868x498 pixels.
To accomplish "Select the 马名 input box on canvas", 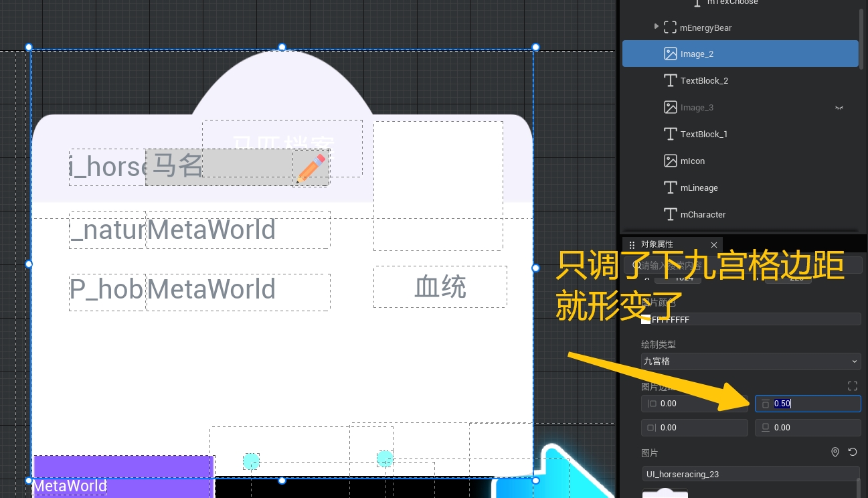I will tap(237, 167).
